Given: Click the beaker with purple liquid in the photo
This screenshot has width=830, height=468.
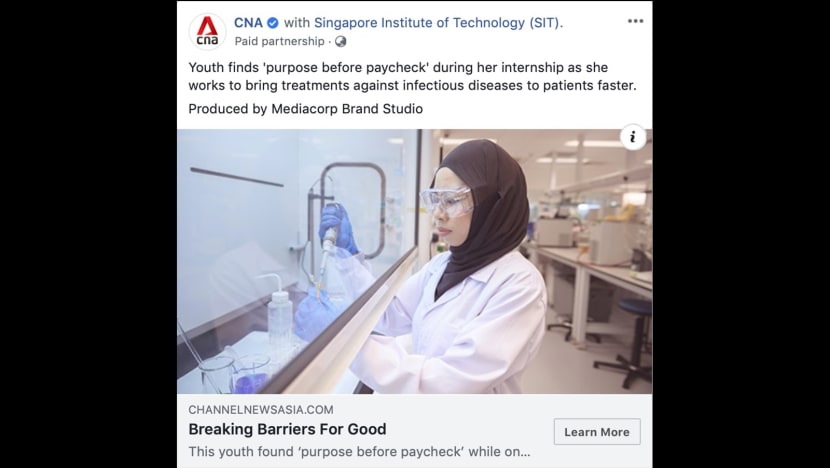Looking at the screenshot, I should point(251,374).
